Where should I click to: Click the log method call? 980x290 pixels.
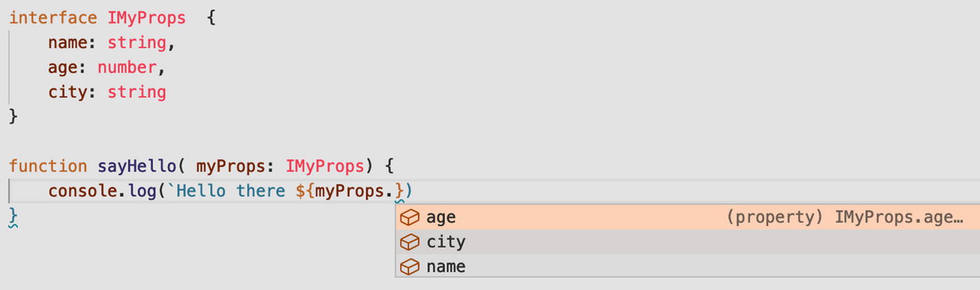click(x=142, y=191)
